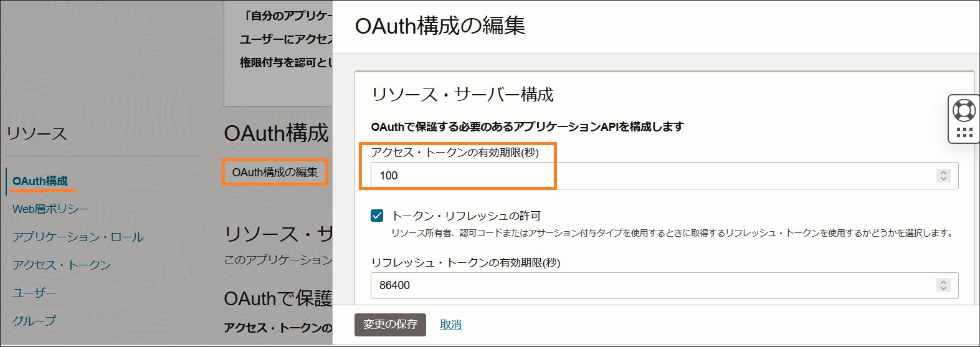The width and height of the screenshot is (980, 347).
Task: Click the refresh token expiry field showing 86400
Action: click(x=664, y=285)
